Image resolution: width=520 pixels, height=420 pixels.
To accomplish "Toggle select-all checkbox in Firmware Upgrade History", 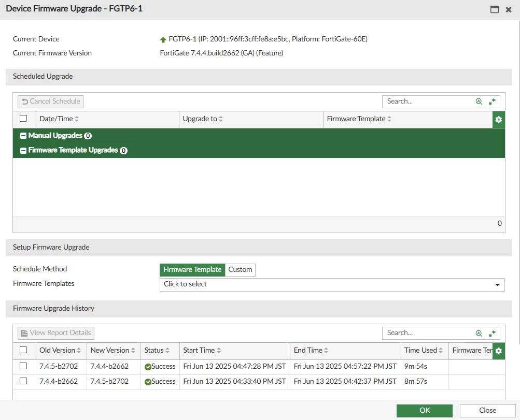I will tap(23, 350).
